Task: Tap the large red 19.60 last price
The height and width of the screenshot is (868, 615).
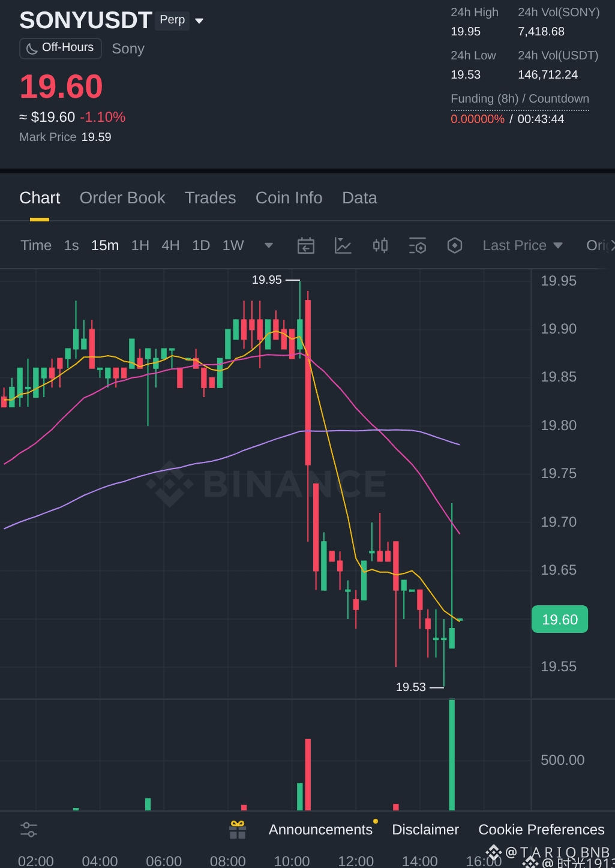Action: (61, 86)
